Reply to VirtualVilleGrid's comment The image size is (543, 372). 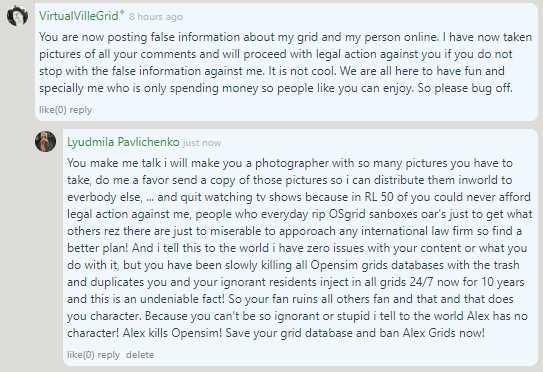point(81,110)
